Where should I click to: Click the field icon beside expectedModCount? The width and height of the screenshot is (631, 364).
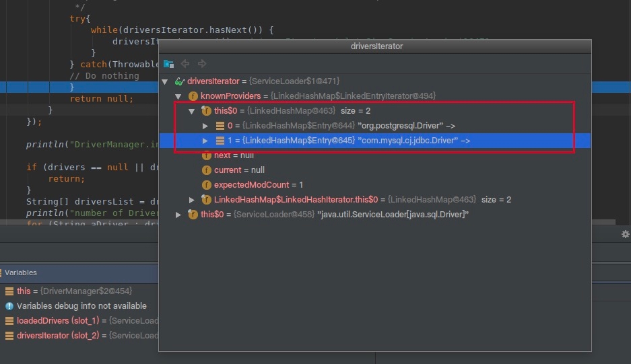click(x=207, y=185)
